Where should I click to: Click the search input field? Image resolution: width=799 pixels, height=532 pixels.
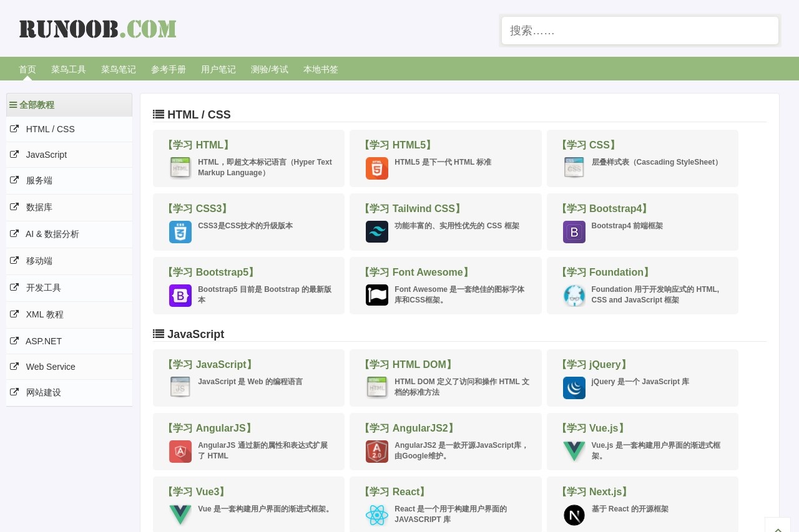tap(640, 31)
